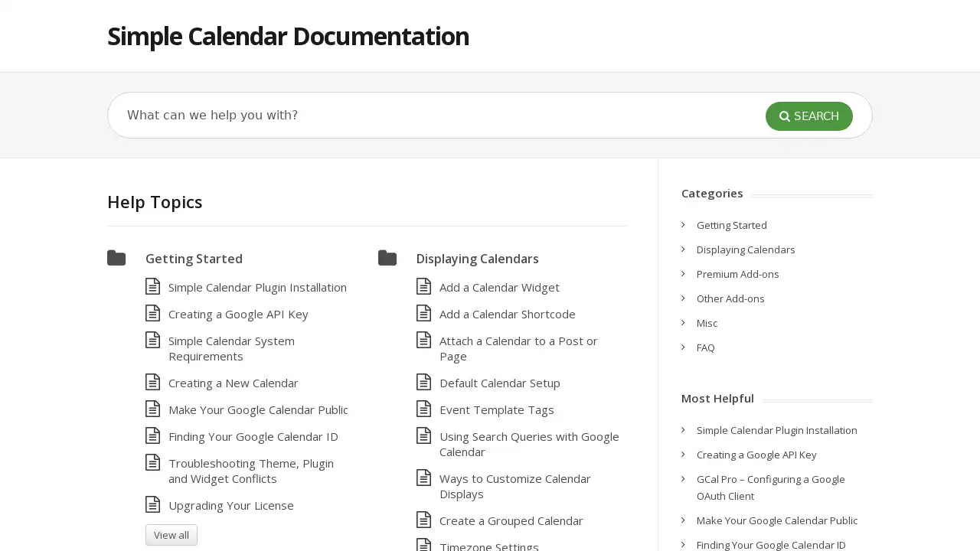Click document icon beside Simple Calendar System Requirements

(153, 340)
